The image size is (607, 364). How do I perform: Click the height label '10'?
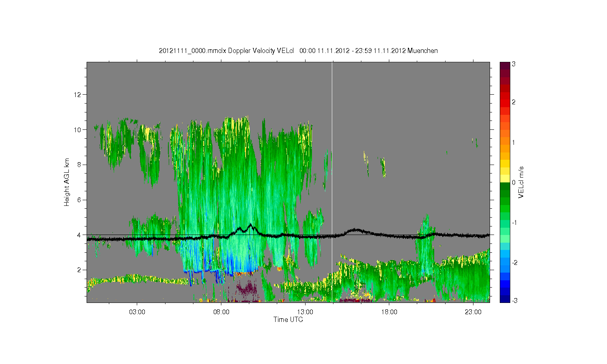click(78, 130)
